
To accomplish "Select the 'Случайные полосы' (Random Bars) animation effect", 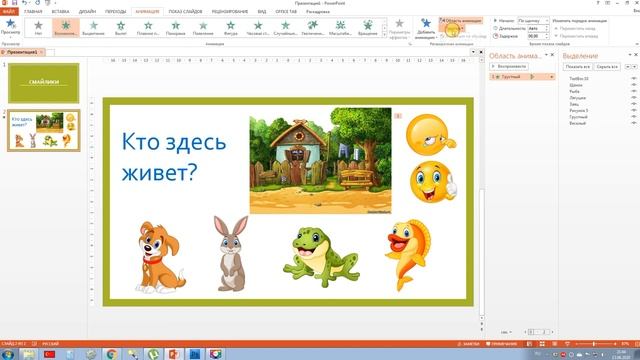I will point(285,28).
